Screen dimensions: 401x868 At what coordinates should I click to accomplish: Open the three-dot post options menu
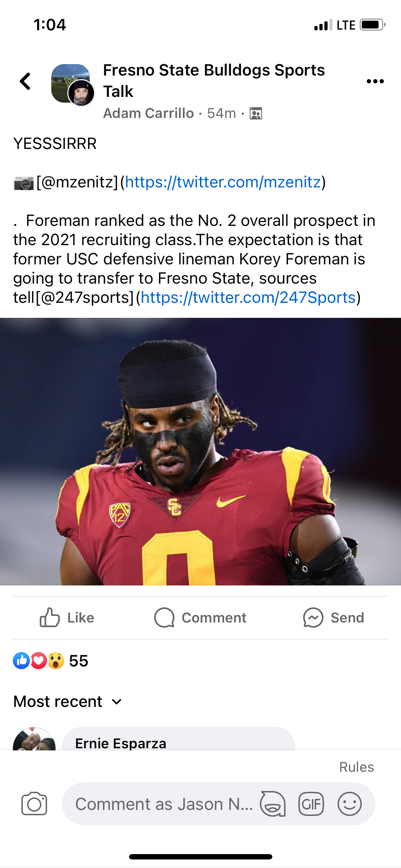click(376, 81)
